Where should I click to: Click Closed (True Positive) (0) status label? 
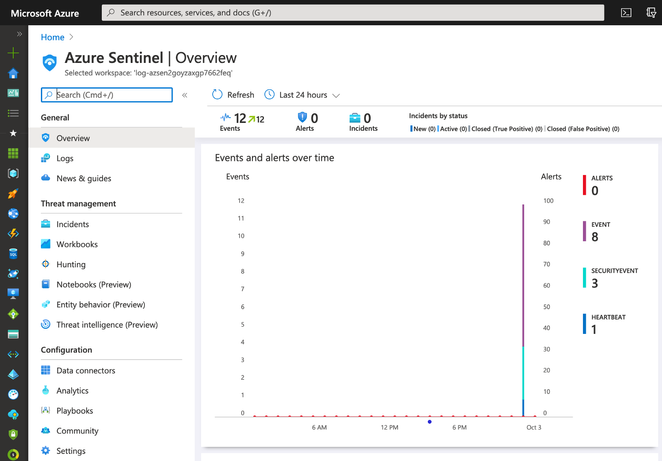point(507,129)
